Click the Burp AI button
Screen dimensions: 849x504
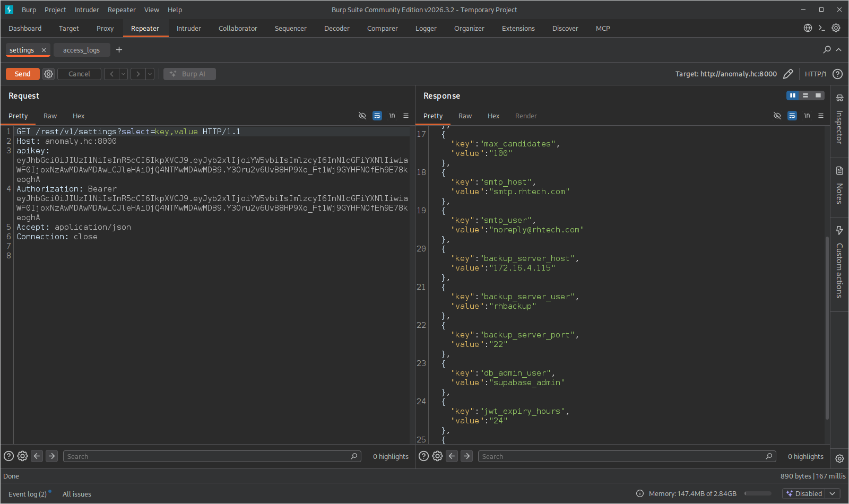click(189, 74)
